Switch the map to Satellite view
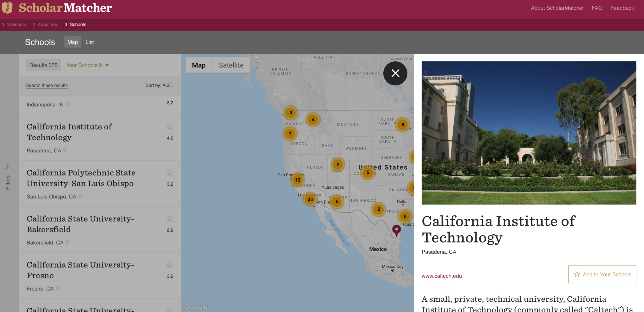The height and width of the screenshot is (312, 644). point(231,65)
